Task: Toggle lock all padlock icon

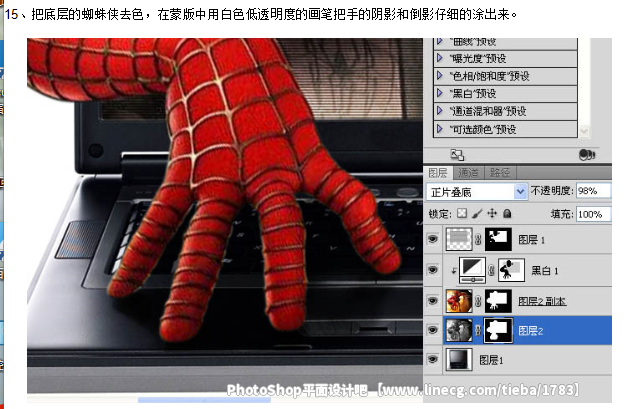Action: tap(507, 213)
